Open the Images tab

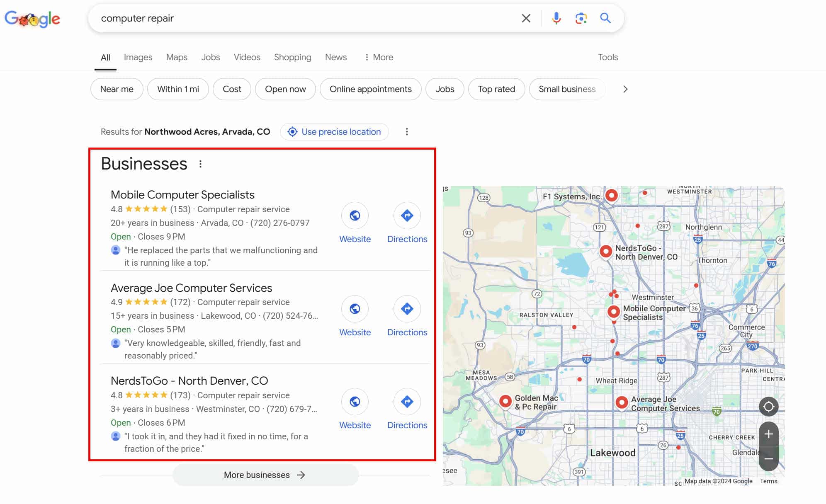pos(138,57)
